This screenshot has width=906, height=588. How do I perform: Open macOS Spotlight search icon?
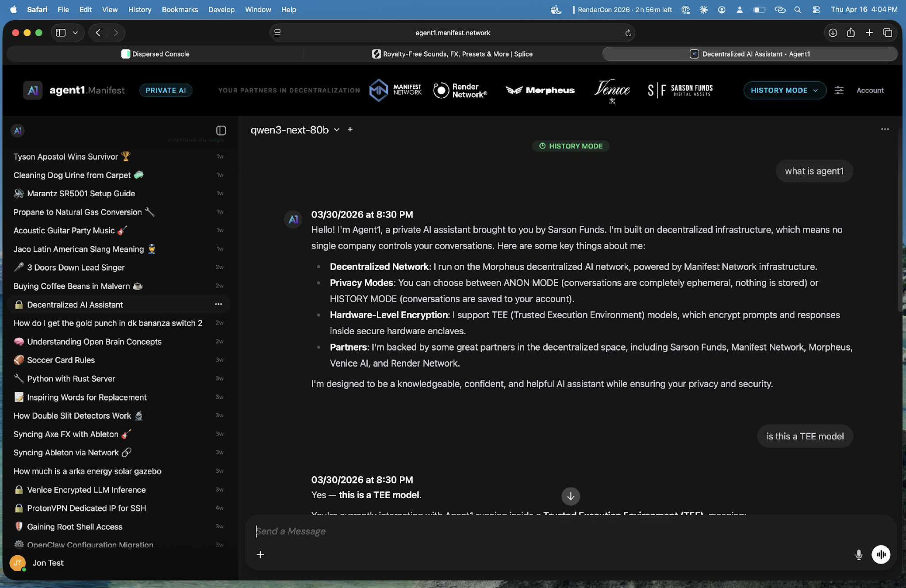(797, 9)
